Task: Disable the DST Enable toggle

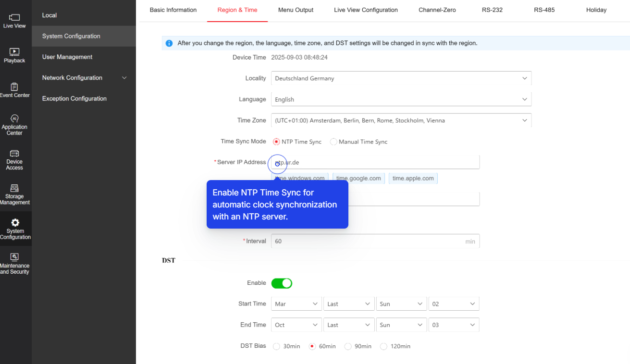Action: 282,283
